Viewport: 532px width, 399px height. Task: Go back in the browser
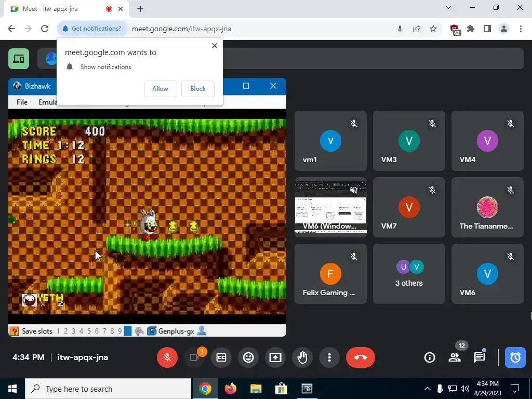click(11, 29)
